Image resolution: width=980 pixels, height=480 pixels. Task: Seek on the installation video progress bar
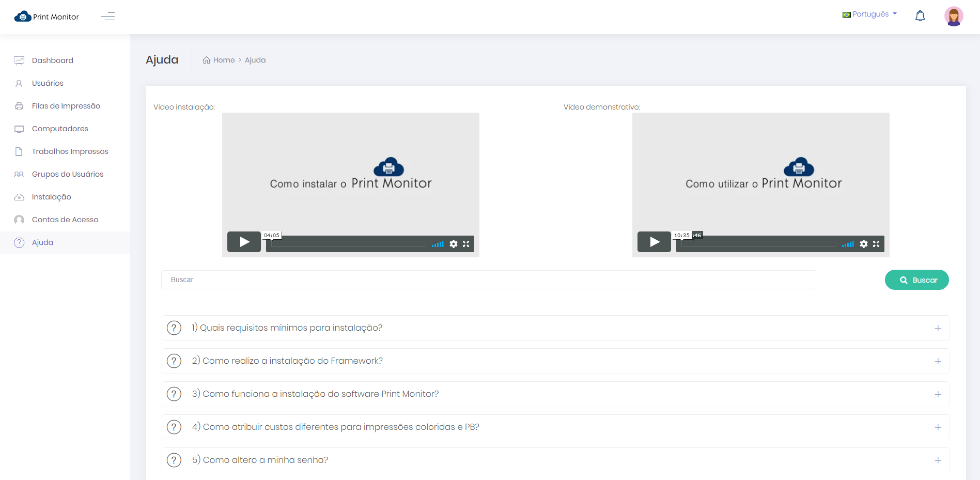(349, 244)
